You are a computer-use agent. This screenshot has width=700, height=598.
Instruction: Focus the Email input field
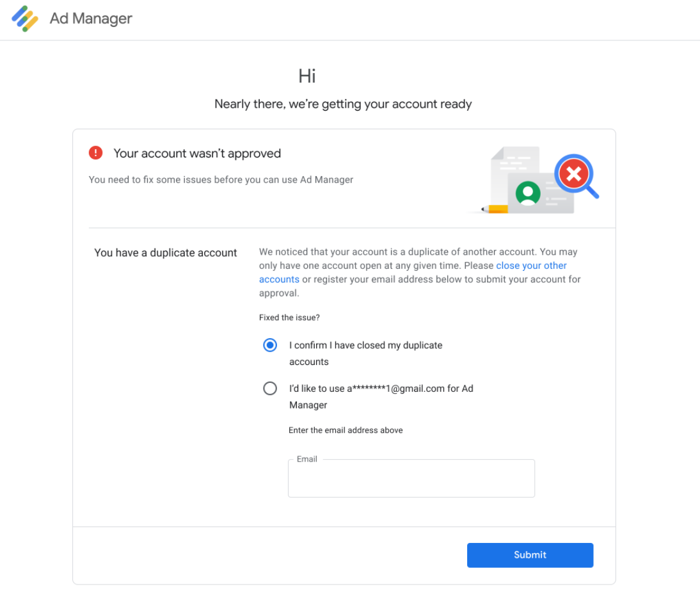(x=411, y=478)
